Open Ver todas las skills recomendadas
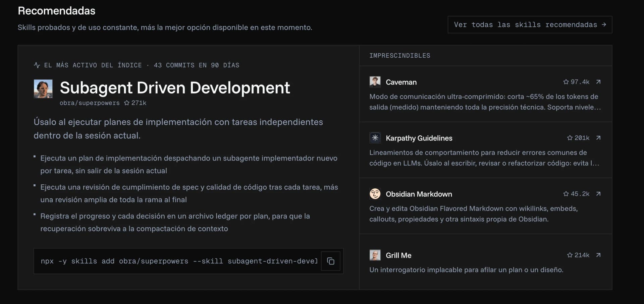 [x=530, y=25]
